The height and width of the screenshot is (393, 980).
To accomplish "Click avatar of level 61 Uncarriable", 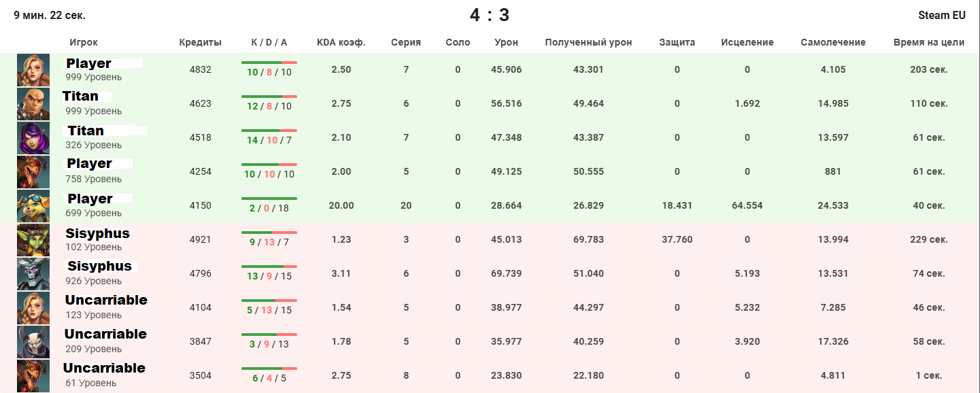I will pos(33,376).
